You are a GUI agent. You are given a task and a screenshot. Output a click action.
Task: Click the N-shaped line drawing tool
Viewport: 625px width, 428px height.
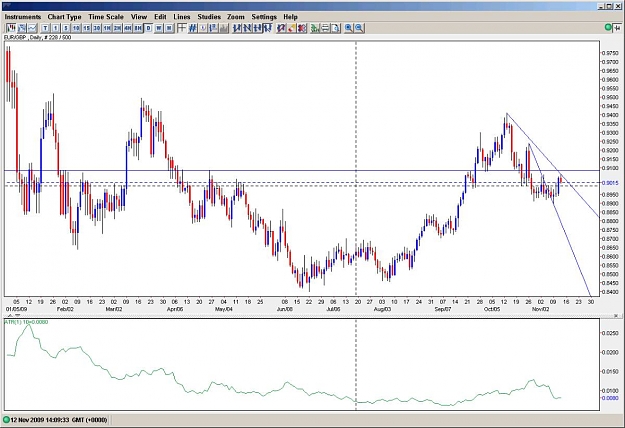click(248, 28)
